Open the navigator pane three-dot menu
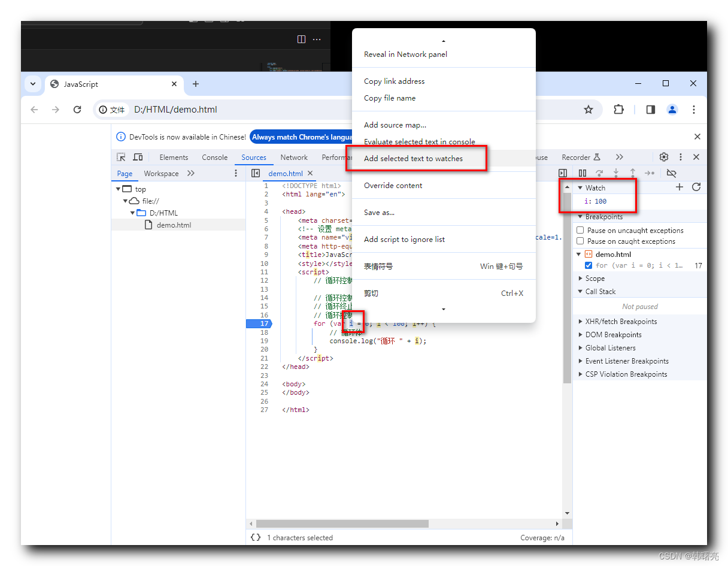This screenshot has height=566, width=728. (x=235, y=173)
